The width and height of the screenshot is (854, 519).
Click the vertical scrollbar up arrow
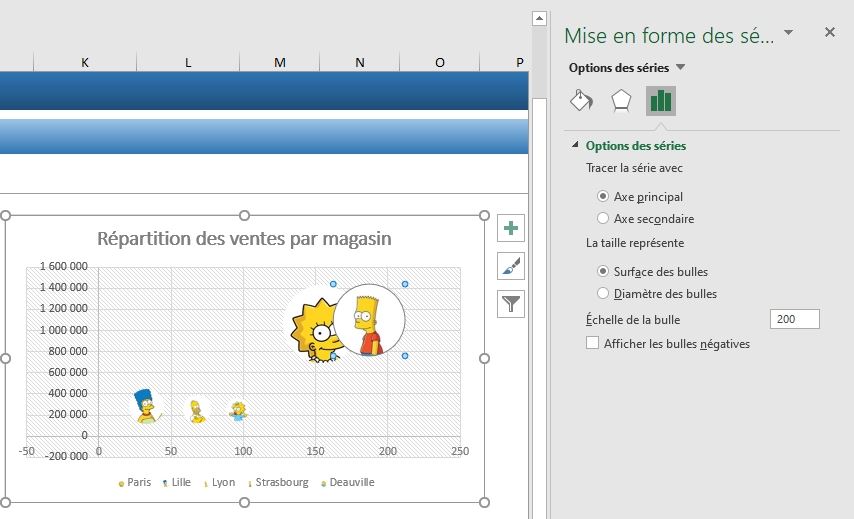point(539,19)
